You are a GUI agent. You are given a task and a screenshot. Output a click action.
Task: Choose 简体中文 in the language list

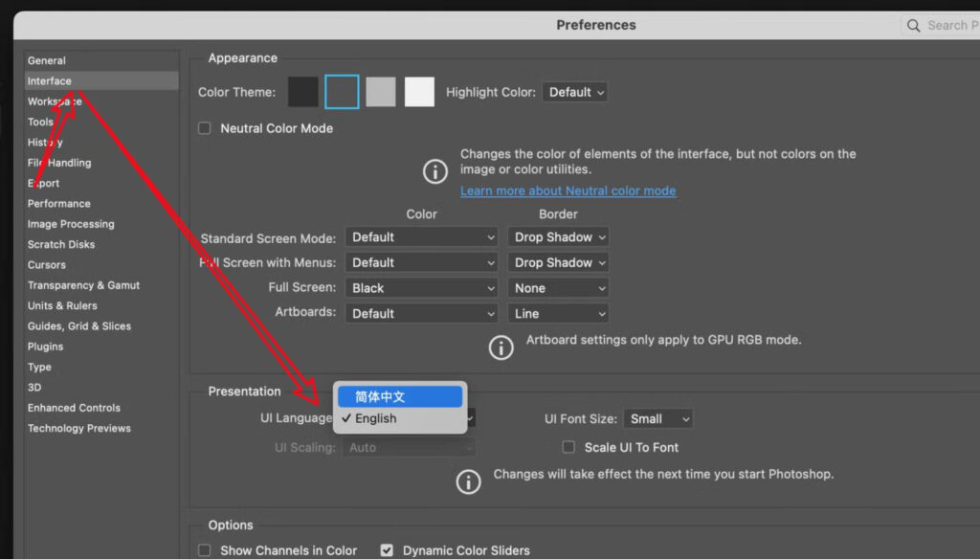(399, 395)
